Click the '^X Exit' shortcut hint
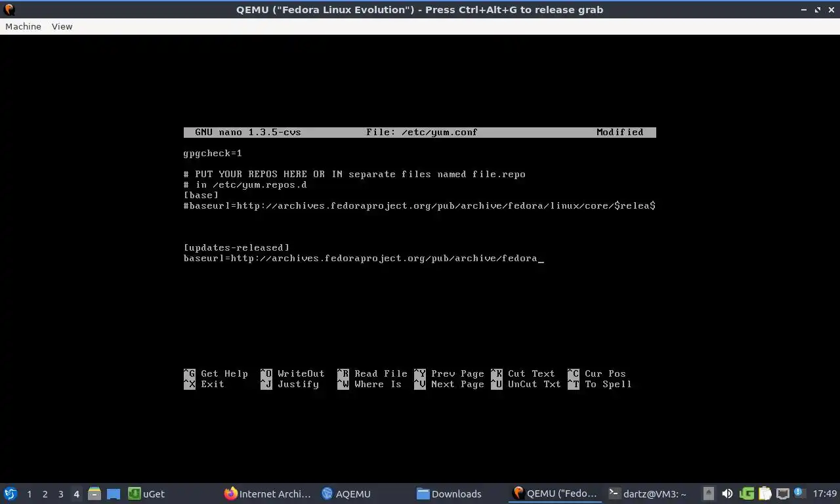 [x=204, y=384]
